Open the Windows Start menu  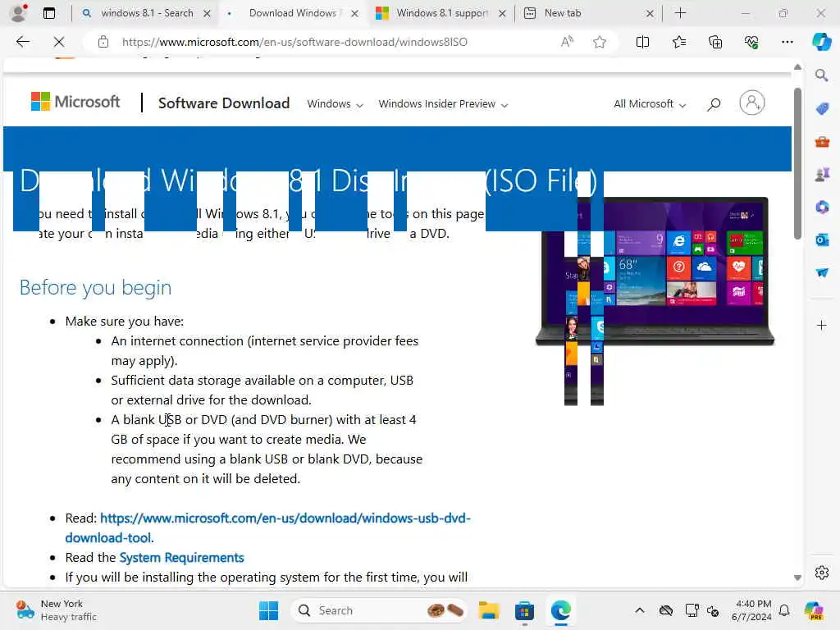click(x=268, y=610)
